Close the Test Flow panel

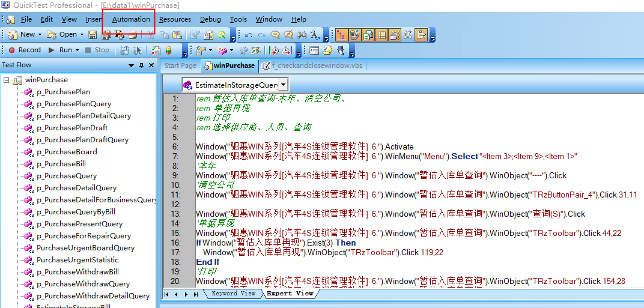coord(151,65)
